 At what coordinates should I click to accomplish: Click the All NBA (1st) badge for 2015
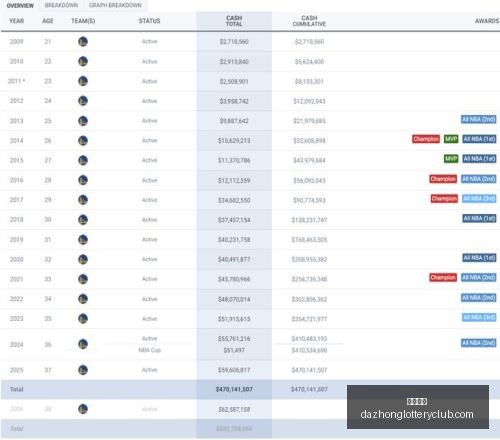pos(479,159)
